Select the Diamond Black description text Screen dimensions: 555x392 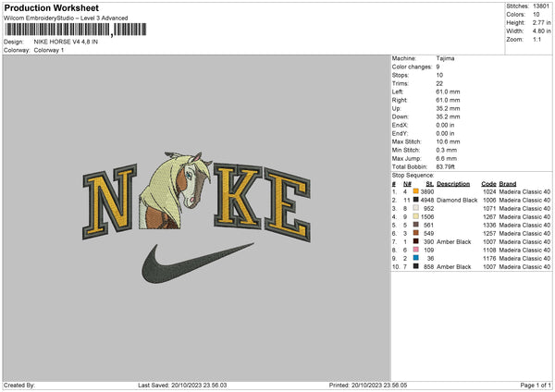point(457,201)
